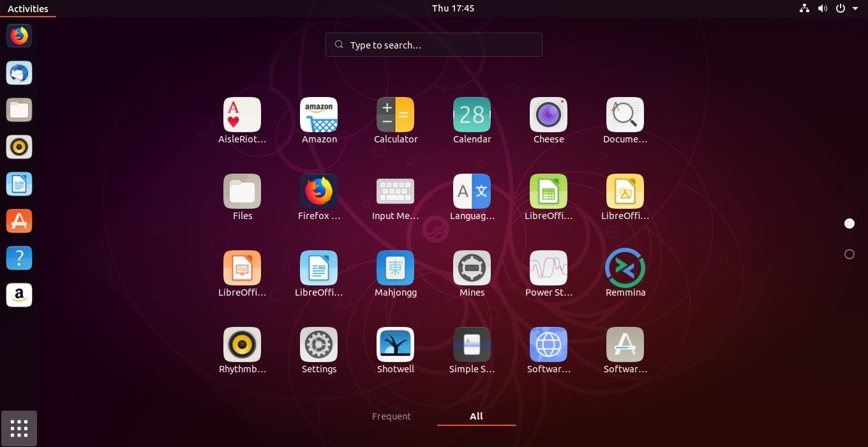Viewport: 868px width, 447px height.
Task: Launch Ubuntu Software from the dock
Action: click(x=19, y=221)
